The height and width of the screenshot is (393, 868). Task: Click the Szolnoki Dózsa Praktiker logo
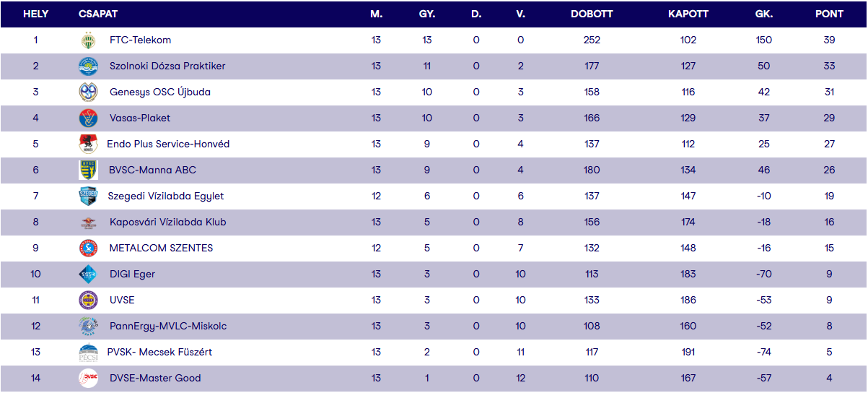(88, 66)
